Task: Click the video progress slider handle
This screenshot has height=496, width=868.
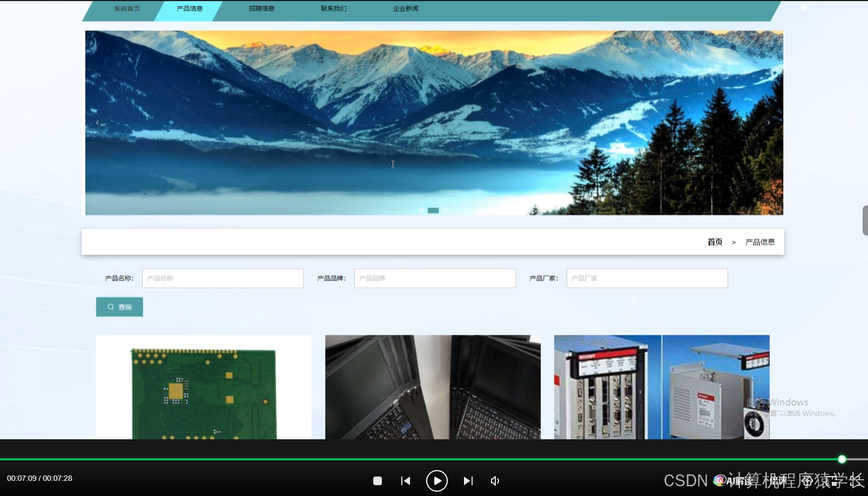Action: coord(842,459)
